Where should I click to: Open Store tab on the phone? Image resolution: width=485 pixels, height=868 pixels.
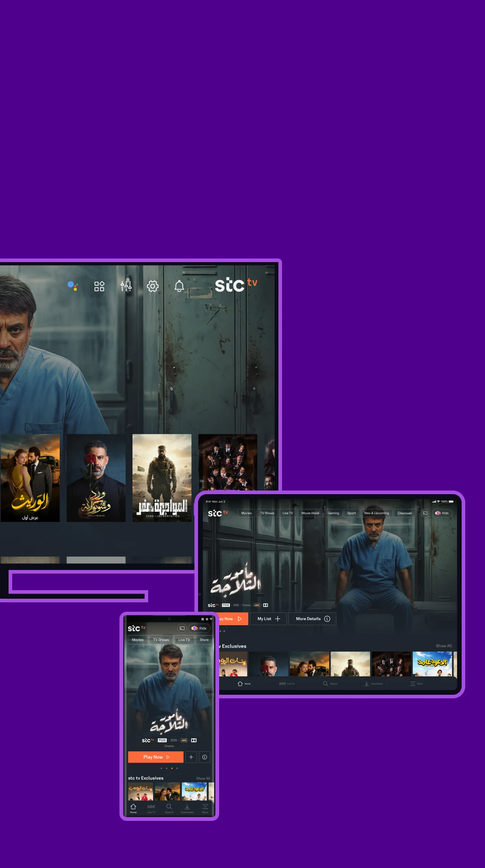click(204, 640)
